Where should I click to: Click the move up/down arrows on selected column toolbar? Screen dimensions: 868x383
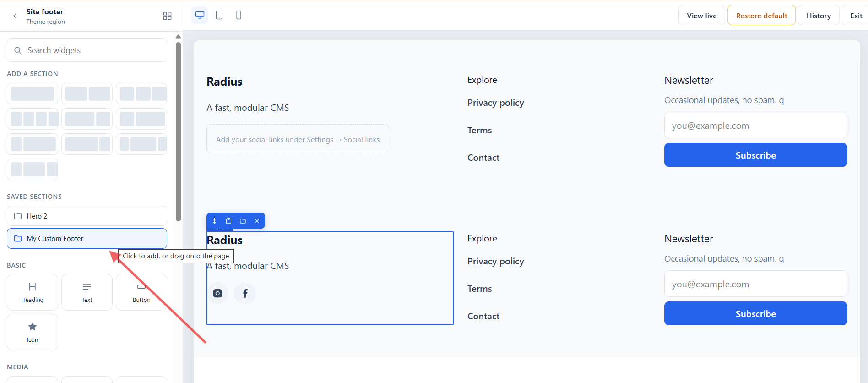click(214, 221)
